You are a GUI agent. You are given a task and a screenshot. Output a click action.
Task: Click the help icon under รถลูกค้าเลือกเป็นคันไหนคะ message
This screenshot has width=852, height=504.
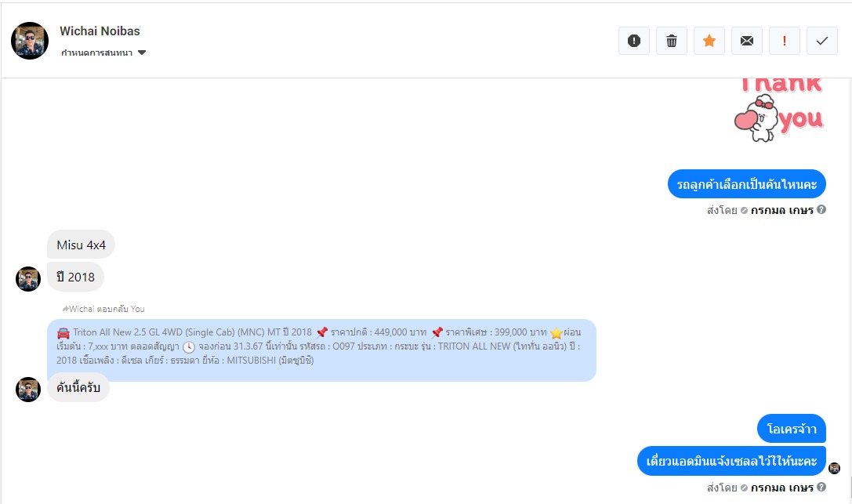(821, 209)
